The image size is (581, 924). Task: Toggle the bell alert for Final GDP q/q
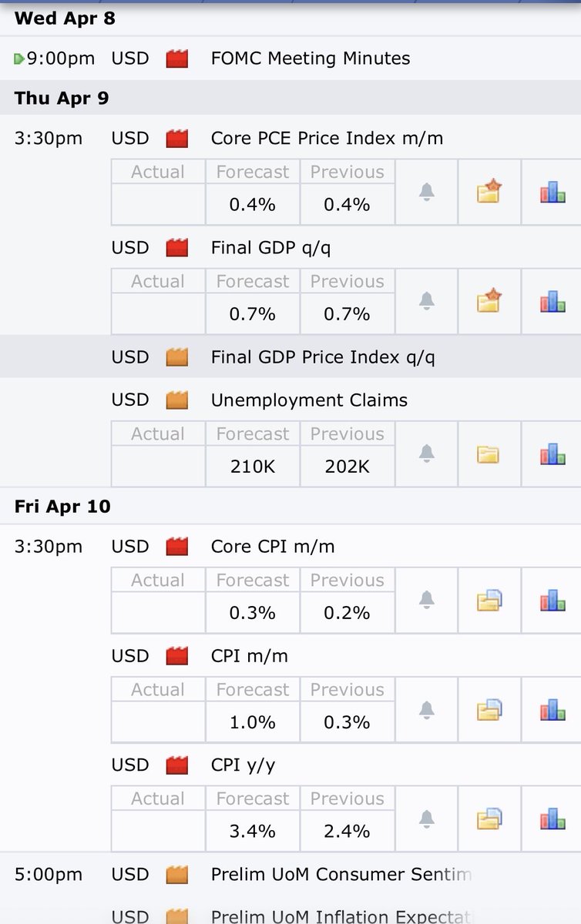pos(426,302)
